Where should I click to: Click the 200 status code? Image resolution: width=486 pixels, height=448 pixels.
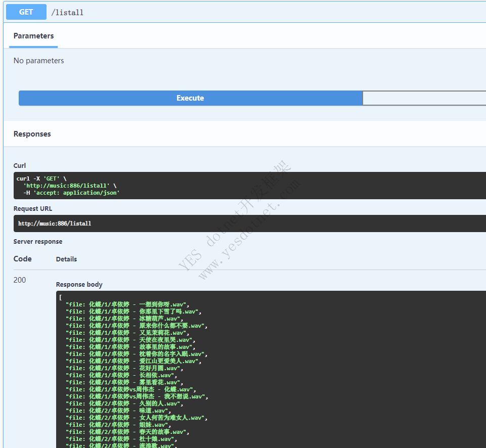(x=20, y=280)
